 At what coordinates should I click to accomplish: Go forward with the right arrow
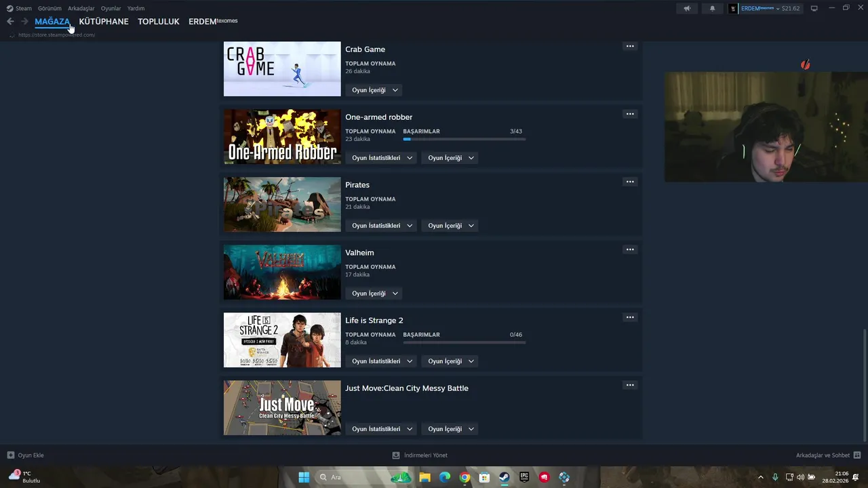[x=24, y=22]
